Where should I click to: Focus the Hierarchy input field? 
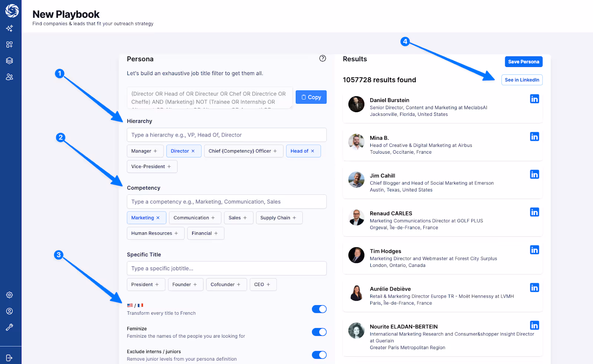click(x=226, y=135)
